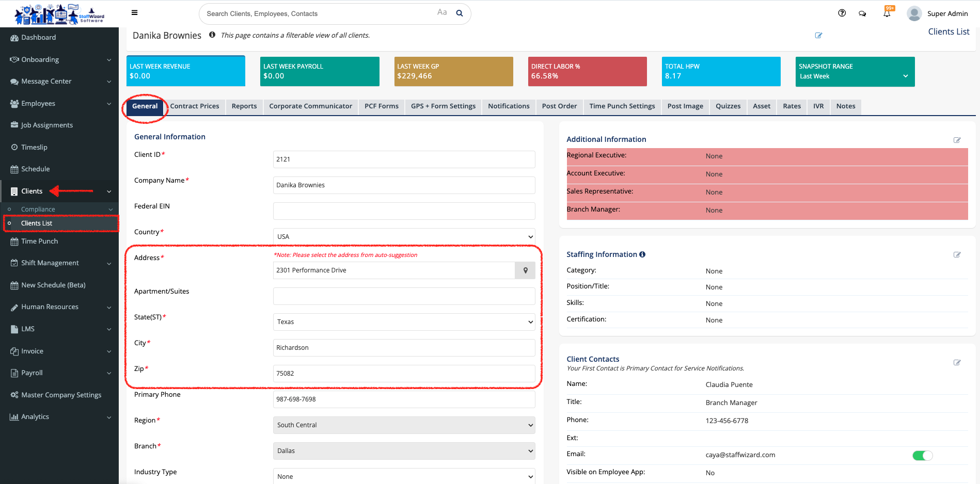Image resolution: width=980 pixels, height=484 pixels.
Task: Click the Clients List link
Action: click(949, 32)
